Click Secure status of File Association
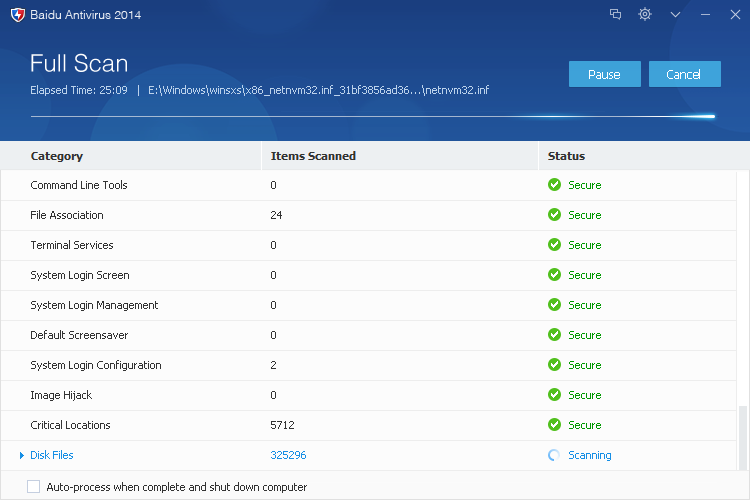Screen dimensions: 750x500 click(x=585, y=215)
